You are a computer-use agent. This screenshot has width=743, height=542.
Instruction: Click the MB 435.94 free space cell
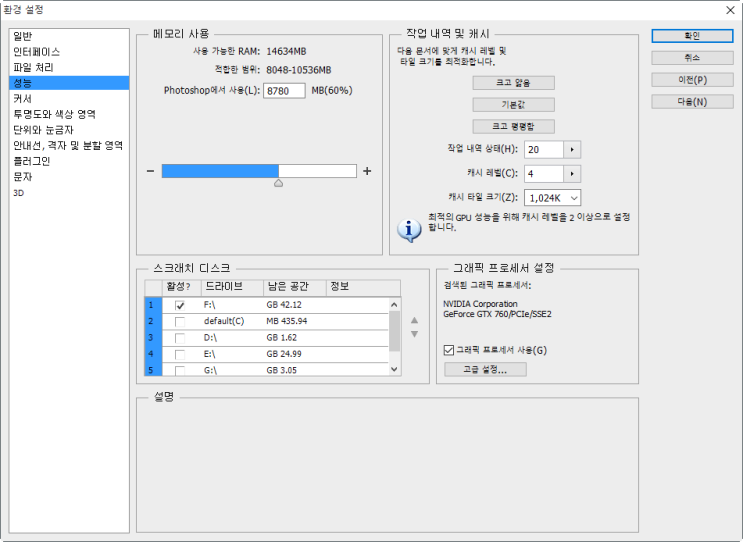click(287, 321)
